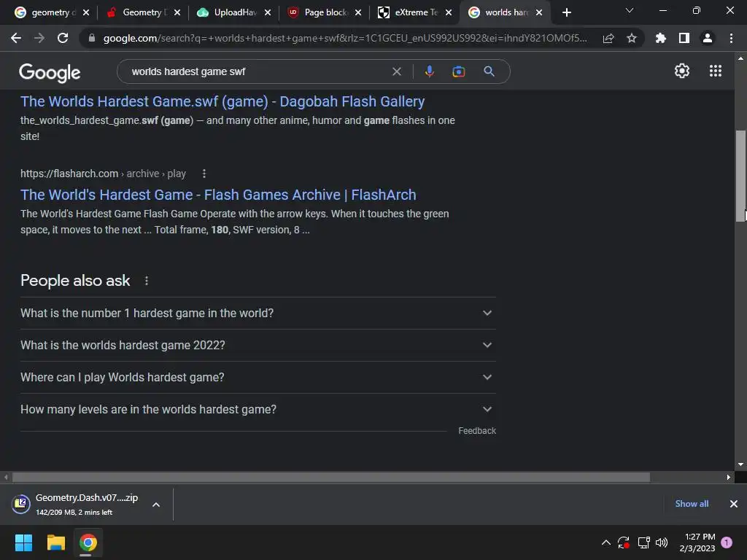Click the Feedback link

tap(477, 431)
